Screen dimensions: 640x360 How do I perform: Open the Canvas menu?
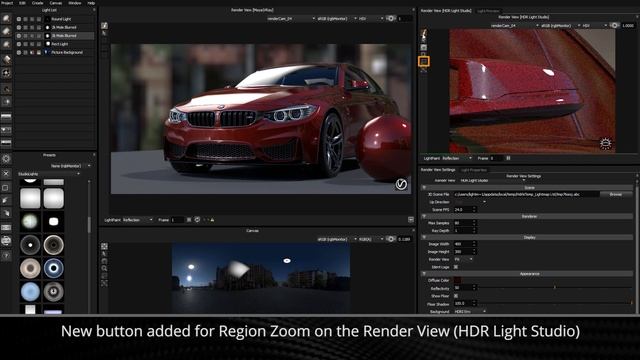coord(56,3)
